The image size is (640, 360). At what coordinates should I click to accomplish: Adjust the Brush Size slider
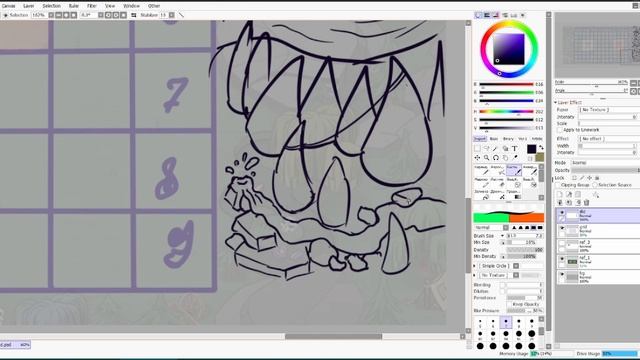(x=524, y=236)
